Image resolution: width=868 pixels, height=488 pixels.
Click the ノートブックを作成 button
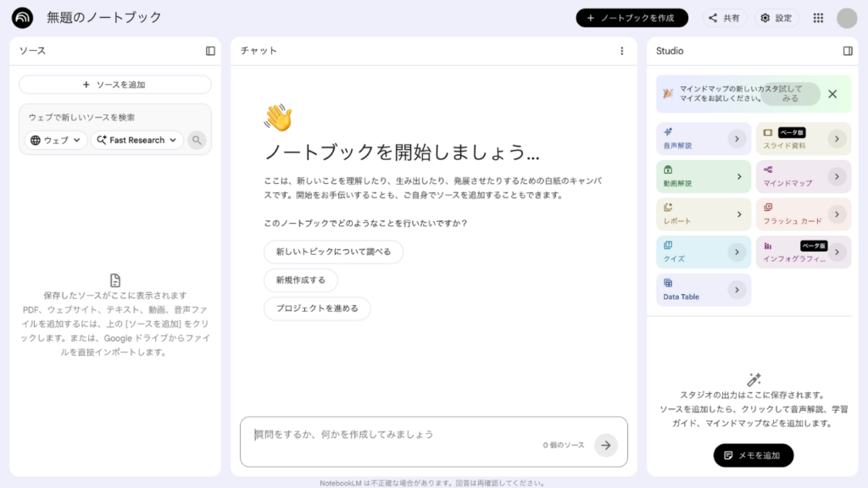click(632, 18)
